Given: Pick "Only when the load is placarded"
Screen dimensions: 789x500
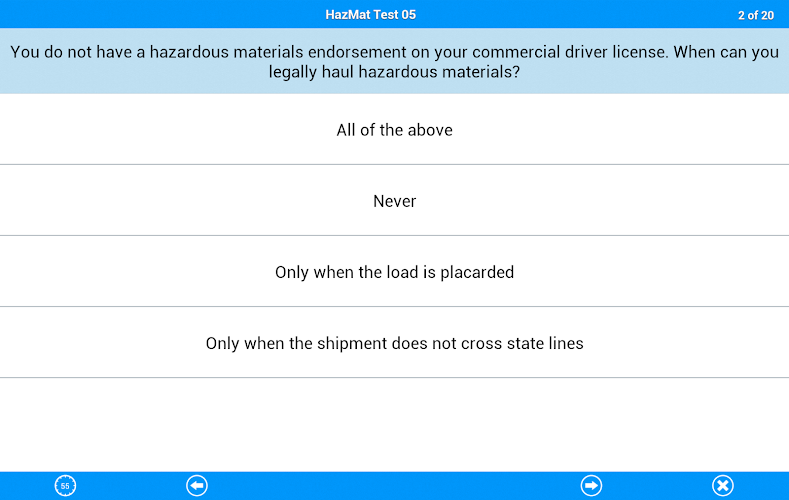Looking at the screenshot, I should click(x=394, y=272).
